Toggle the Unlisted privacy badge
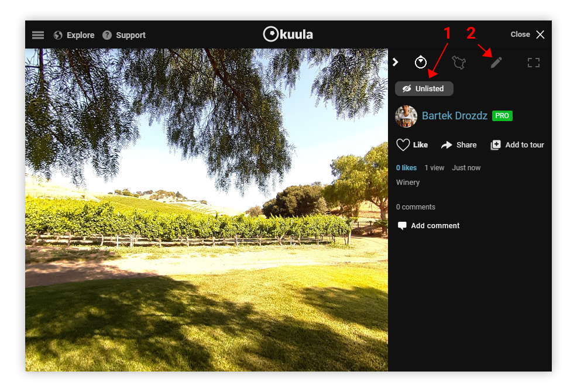The image size is (577, 392). click(424, 89)
